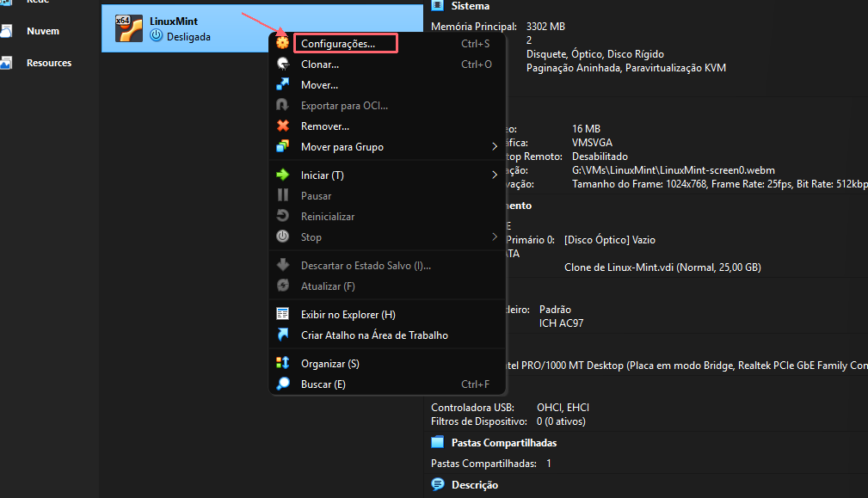Click the green Iniciar arrow icon
Screen dimensions: 868x498
[283, 175]
